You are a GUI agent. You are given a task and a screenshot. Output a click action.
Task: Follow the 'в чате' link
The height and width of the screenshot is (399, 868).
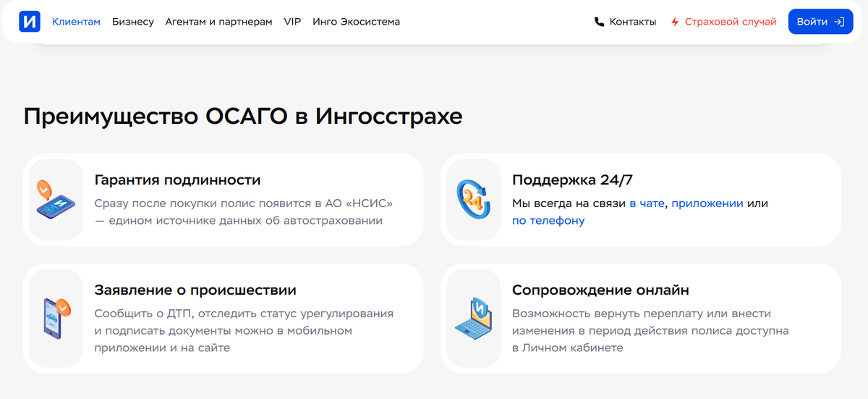647,203
